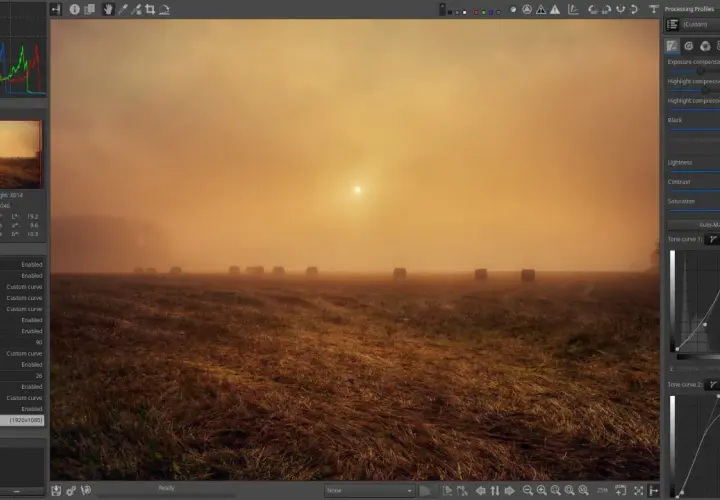Toggle the focus mask preview

513,9
